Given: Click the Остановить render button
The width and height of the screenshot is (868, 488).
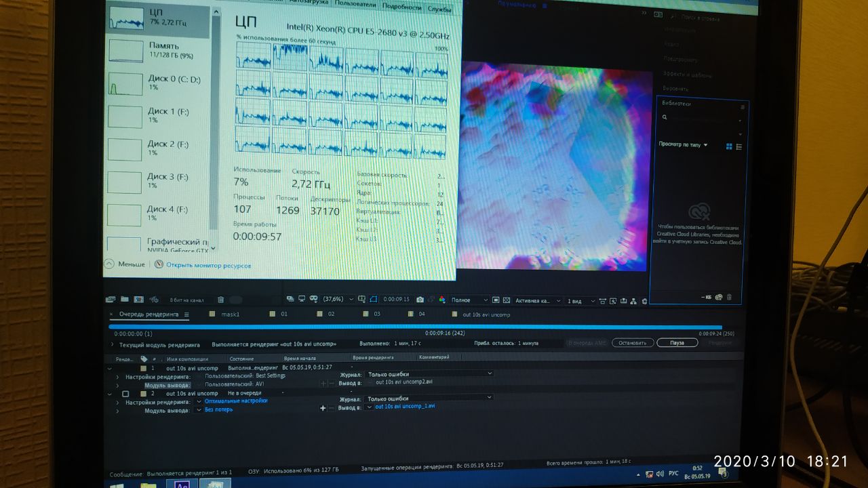Looking at the screenshot, I should 633,343.
